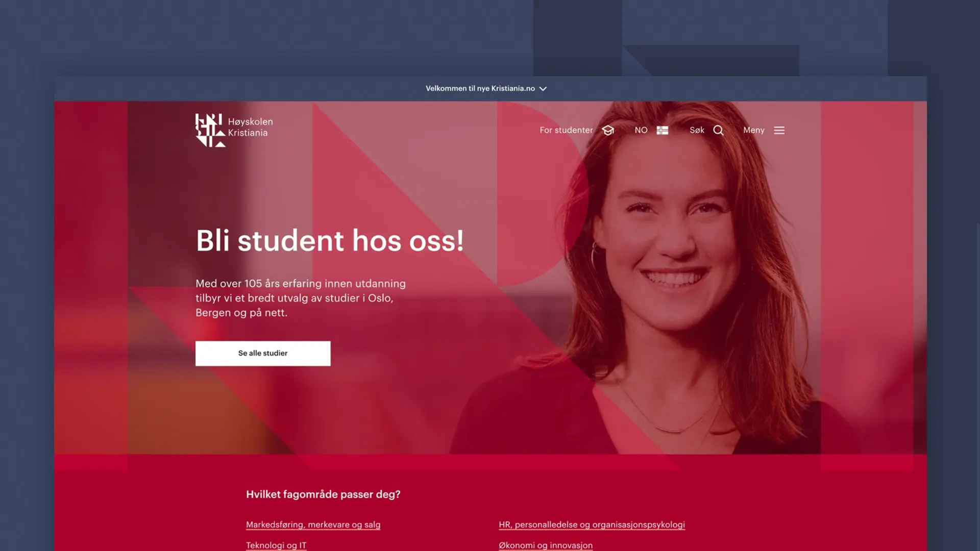Click the Hvilket fagområde passer deg? heading
Image resolution: width=980 pixels, height=551 pixels.
coord(323,494)
